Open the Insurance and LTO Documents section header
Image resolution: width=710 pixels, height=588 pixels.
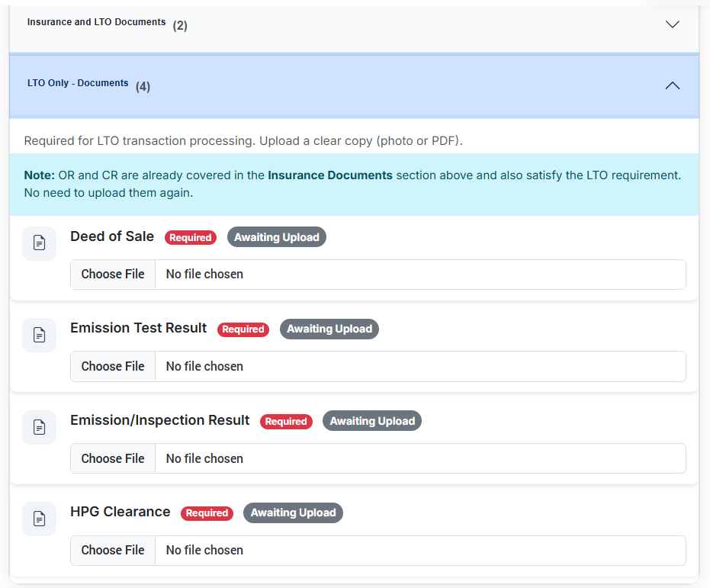96,22
